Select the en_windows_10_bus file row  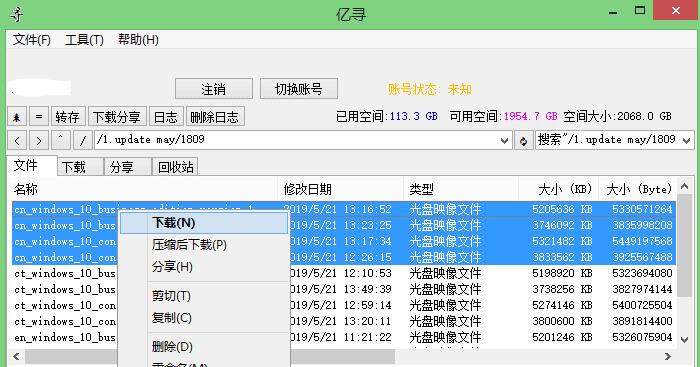pyautogui.click(x=344, y=338)
